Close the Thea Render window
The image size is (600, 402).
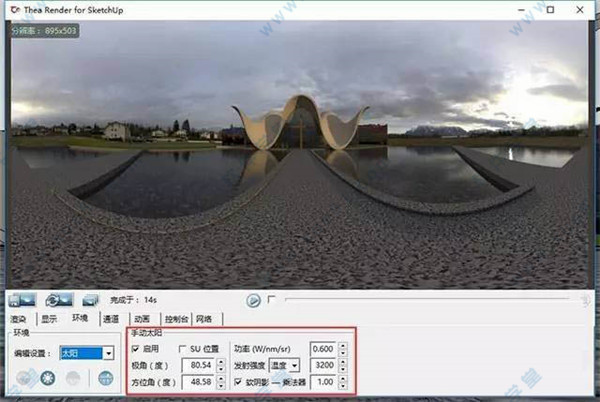580,10
